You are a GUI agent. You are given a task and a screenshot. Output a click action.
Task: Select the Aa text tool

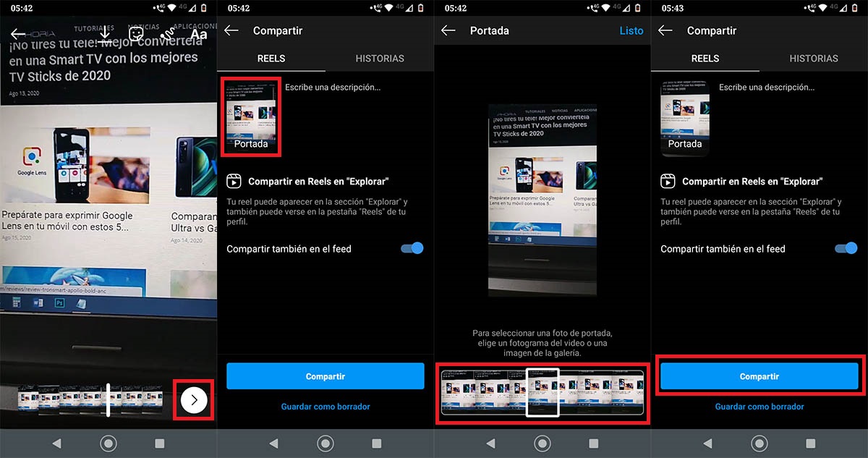tap(198, 34)
